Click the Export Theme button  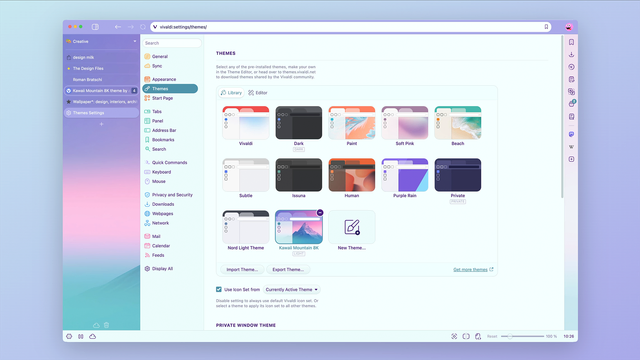click(x=288, y=269)
